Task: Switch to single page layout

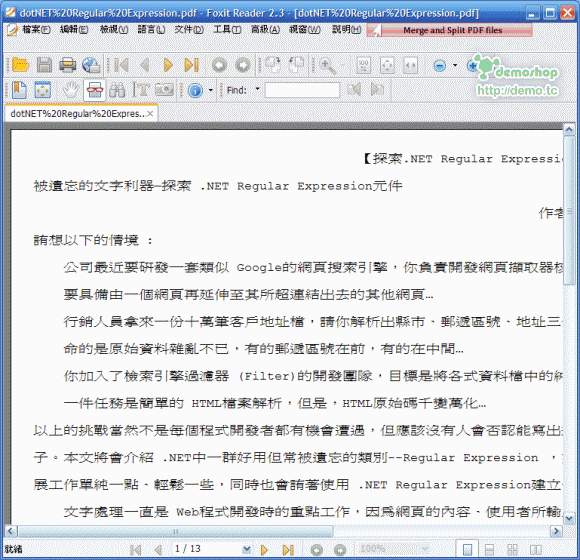Action: 467,550
